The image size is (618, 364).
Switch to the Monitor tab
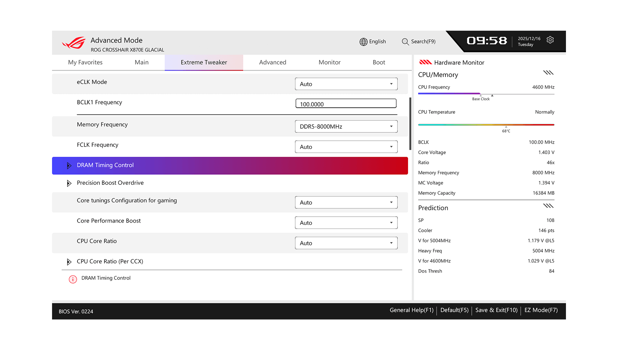[x=329, y=62]
